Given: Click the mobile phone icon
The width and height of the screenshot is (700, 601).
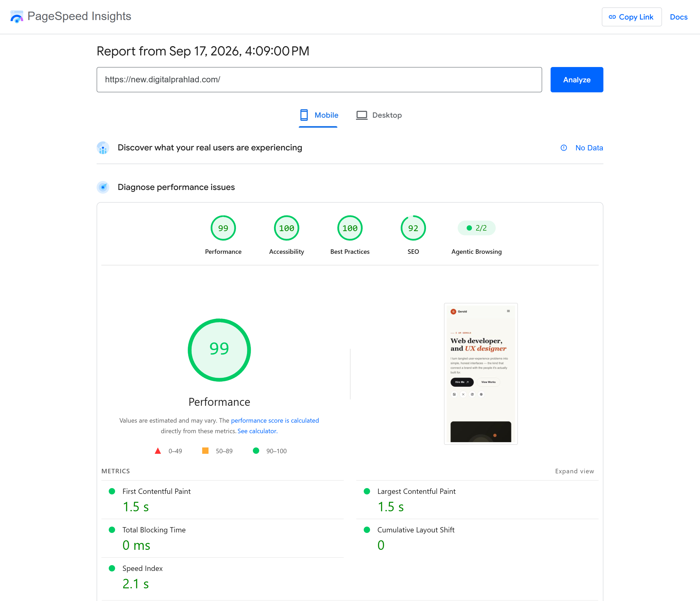Looking at the screenshot, I should (304, 115).
